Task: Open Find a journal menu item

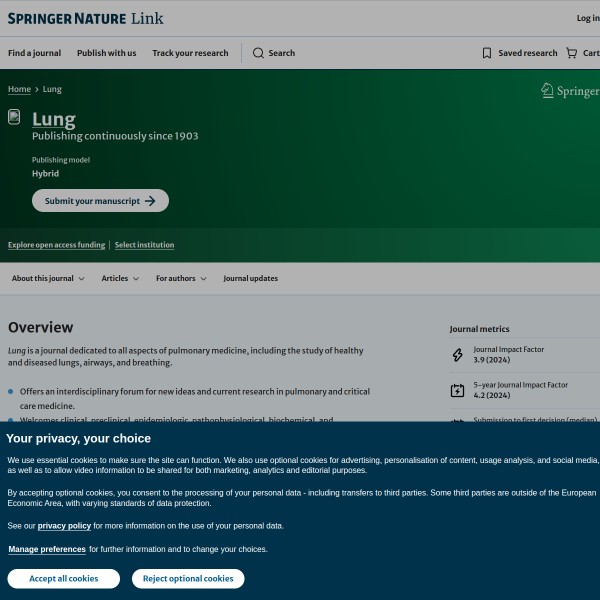Action: tap(34, 53)
